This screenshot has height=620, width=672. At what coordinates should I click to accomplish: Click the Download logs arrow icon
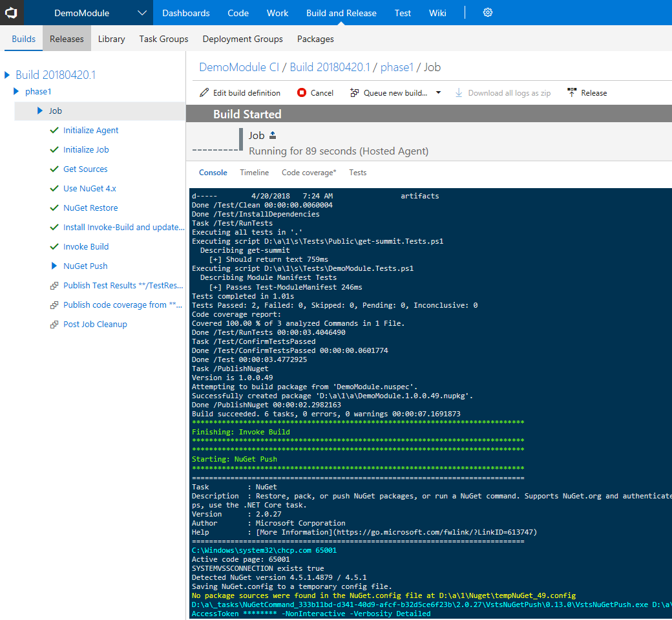tap(459, 92)
